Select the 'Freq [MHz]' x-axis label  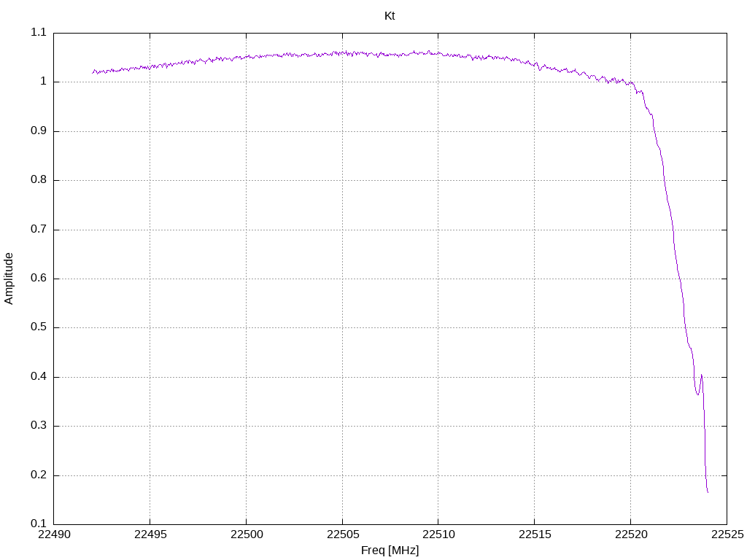pos(390,551)
